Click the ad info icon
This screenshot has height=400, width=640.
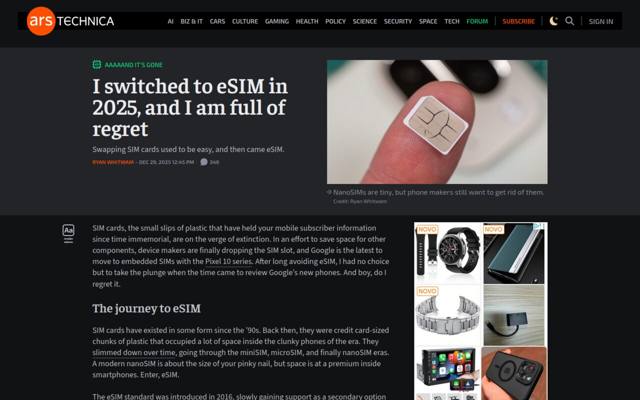tap(540, 226)
